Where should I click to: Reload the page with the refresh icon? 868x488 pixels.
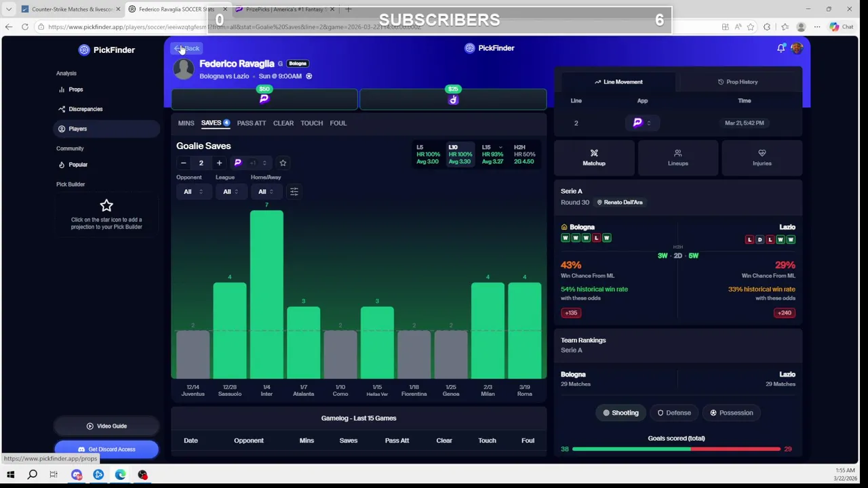24,27
